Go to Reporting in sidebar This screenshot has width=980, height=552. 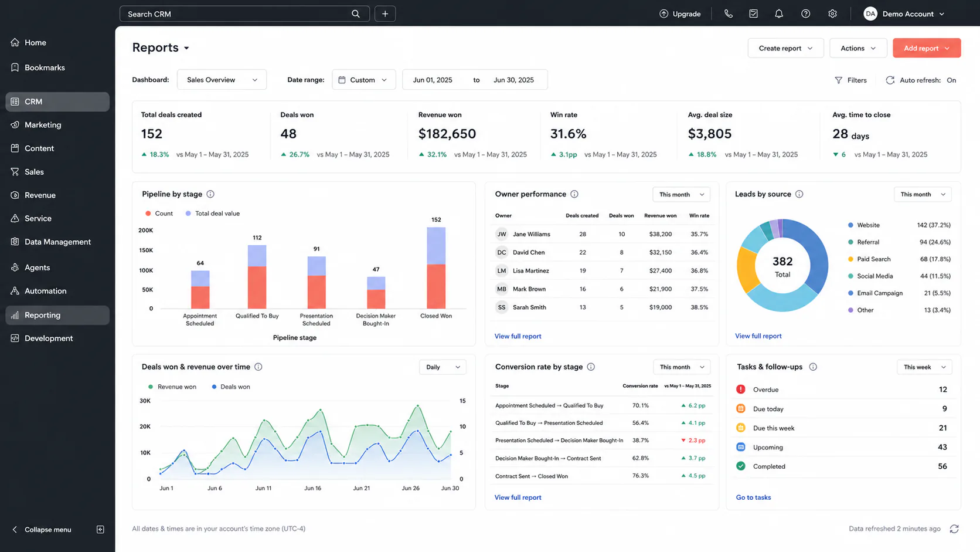tap(57, 315)
